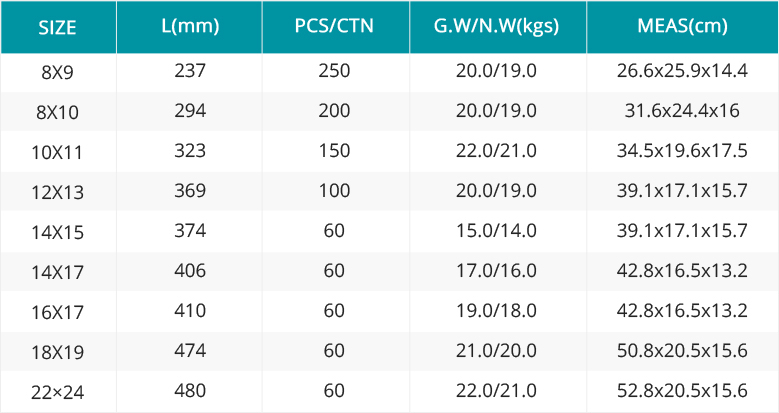Click the 10X11 size cell
779x413 pixels.
[x=58, y=152]
